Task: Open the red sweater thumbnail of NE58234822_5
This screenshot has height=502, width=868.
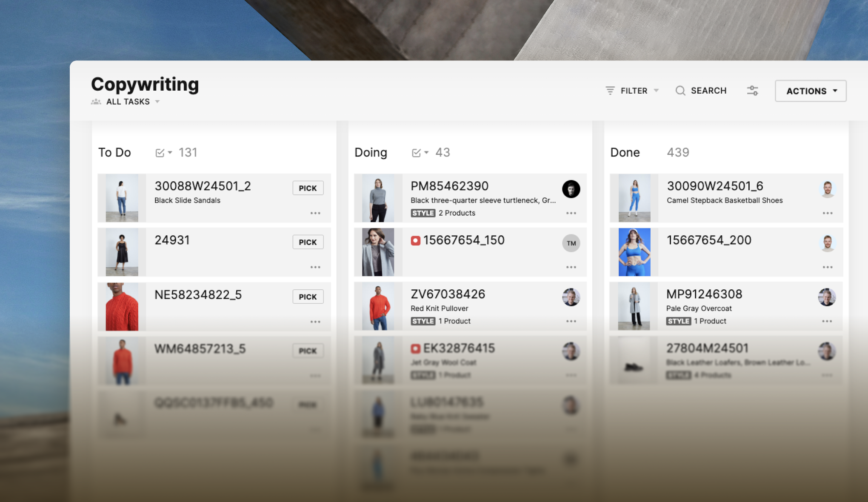Action: [122, 307]
